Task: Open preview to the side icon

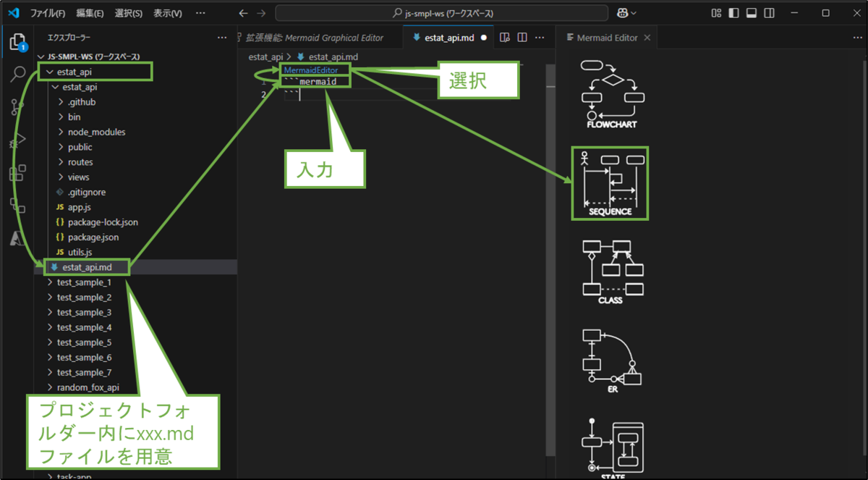Action: pos(505,38)
